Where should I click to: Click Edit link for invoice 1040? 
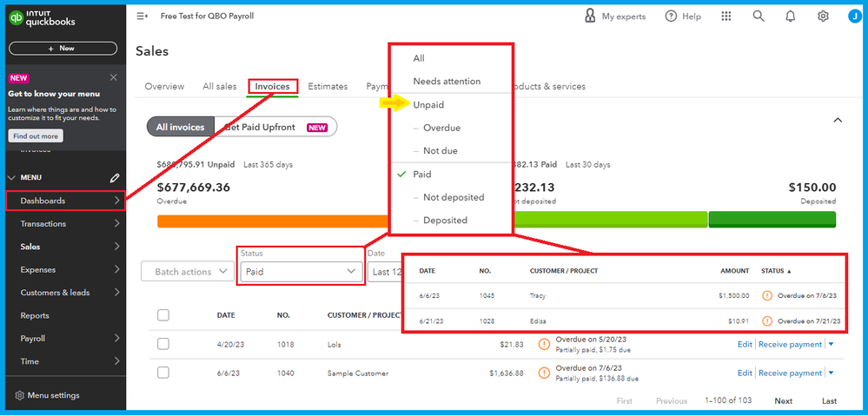[x=745, y=373]
